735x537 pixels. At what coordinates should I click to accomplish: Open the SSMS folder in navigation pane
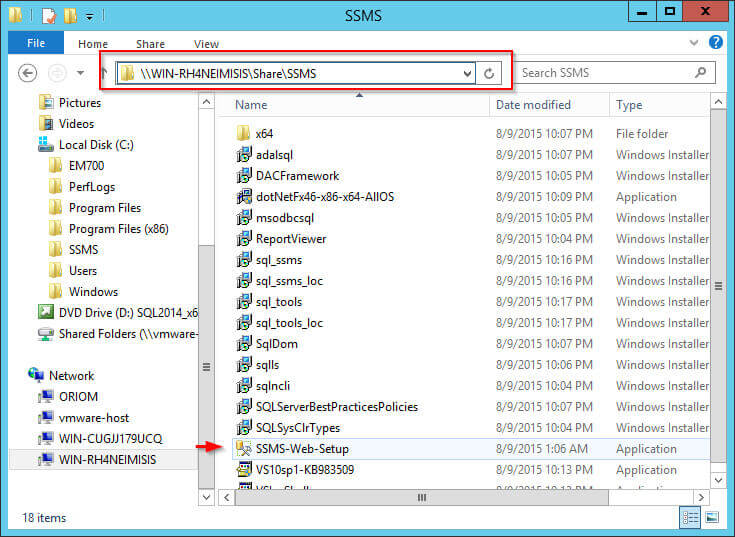pyautogui.click(x=83, y=250)
